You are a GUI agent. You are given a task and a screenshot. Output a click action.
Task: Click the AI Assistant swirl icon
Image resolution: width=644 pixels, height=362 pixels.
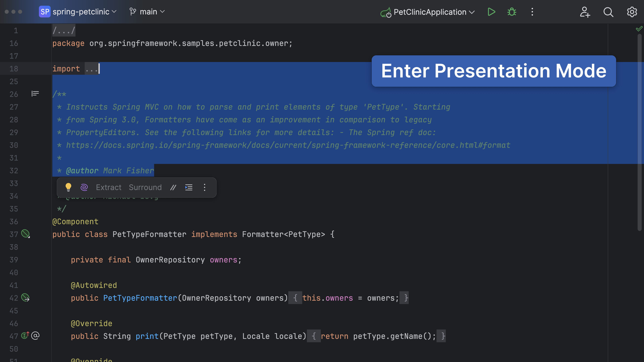84,187
